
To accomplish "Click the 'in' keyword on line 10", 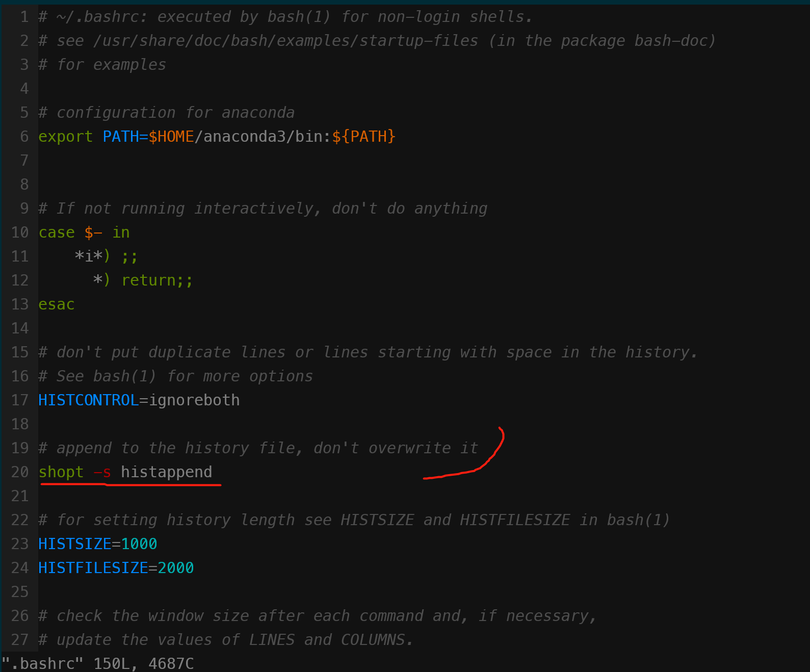I will coord(121,232).
